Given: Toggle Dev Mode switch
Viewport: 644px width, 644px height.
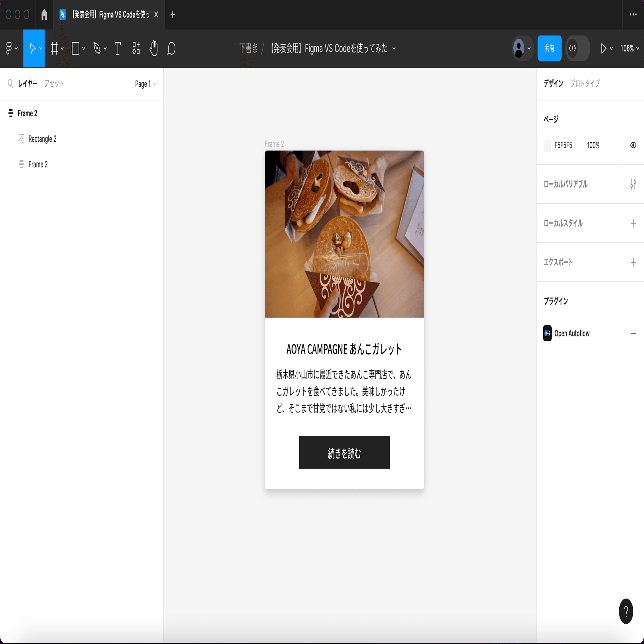Looking at the screenshot, I should click(x=577, y=48).
